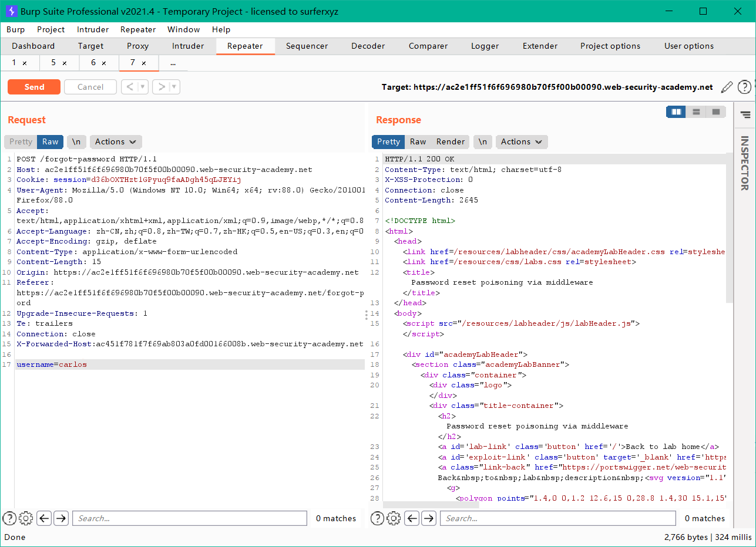Switch to the Logger tab

pyautogui.click(x=485, y=46)
